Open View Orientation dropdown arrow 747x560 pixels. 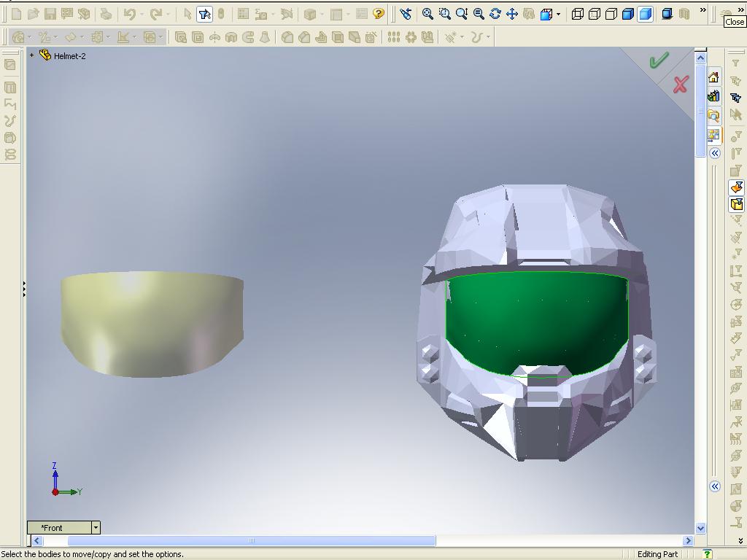558,15
